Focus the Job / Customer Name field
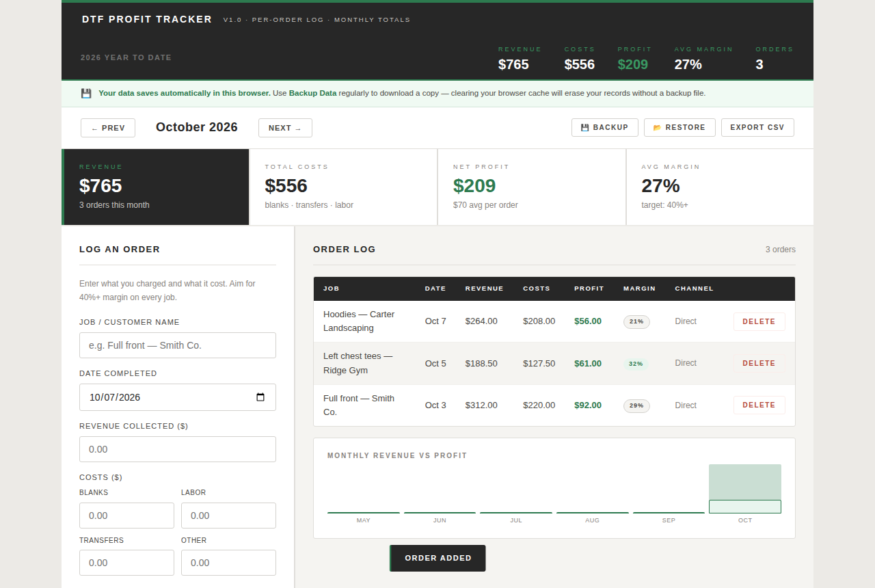 [x=178, y=345]
